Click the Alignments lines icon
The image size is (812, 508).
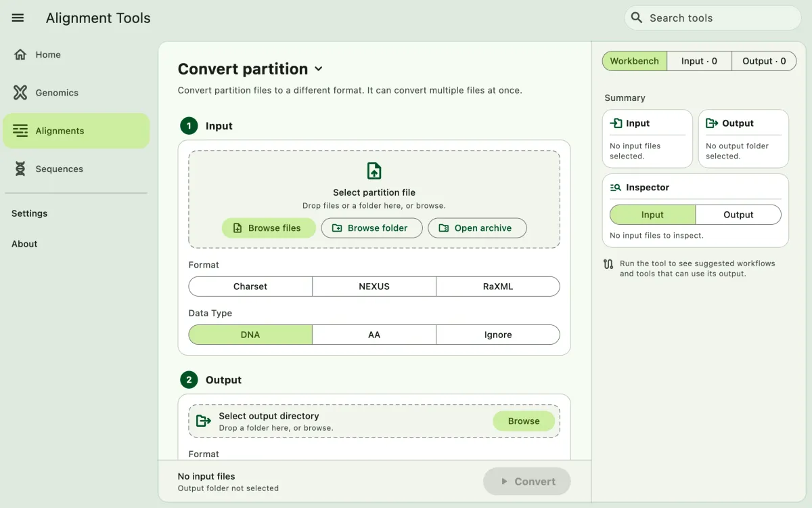20,131
